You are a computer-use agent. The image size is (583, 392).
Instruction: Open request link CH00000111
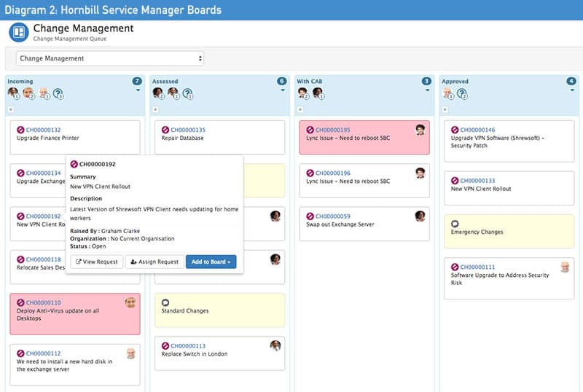pos(478,267)
